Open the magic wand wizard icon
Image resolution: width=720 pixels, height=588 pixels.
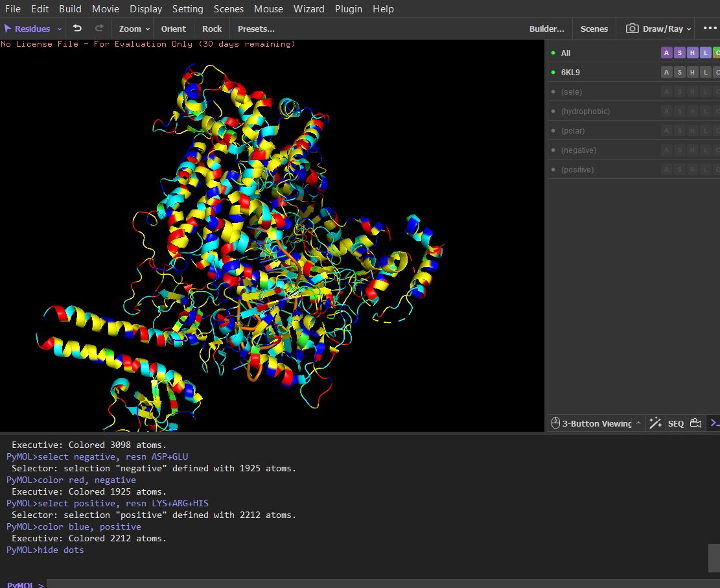point(655,423)
